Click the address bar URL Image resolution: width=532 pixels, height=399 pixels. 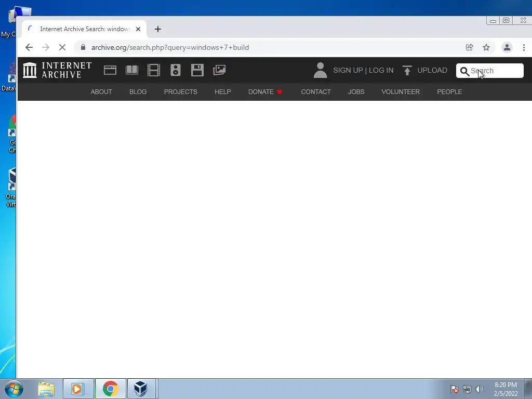tap(170, 47)
